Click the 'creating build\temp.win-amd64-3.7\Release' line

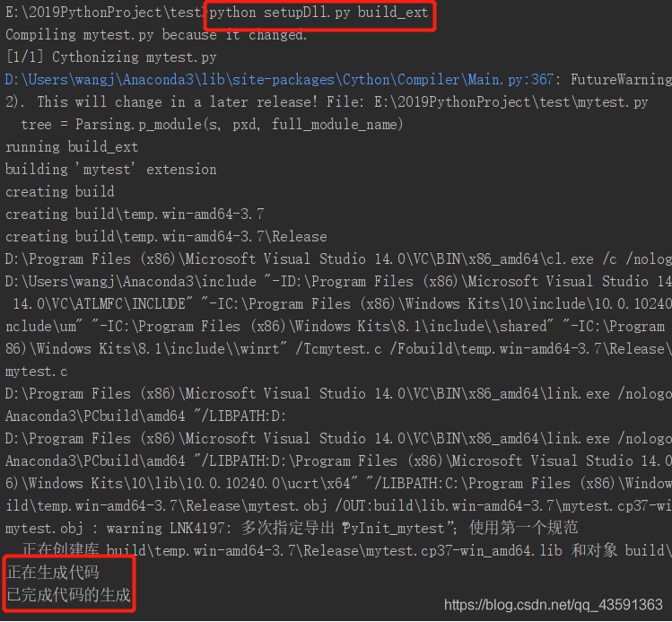(166, 237)
